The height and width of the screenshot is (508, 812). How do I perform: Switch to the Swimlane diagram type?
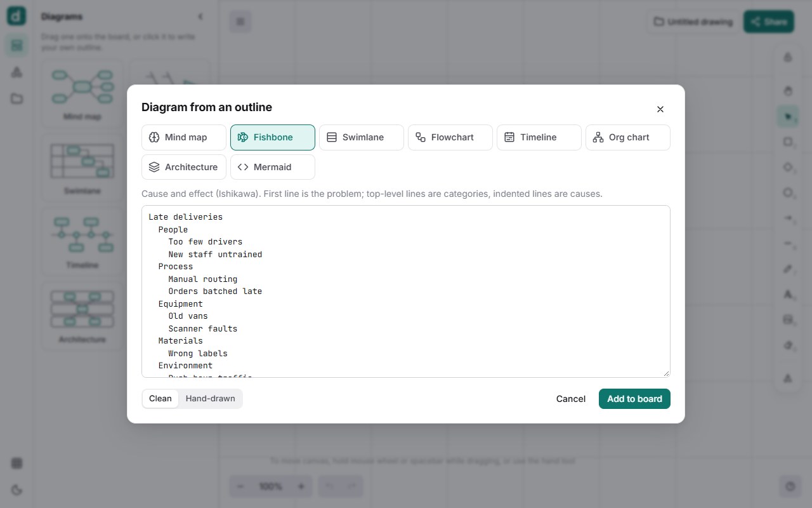pyautogui.click(x=362, y=137)
